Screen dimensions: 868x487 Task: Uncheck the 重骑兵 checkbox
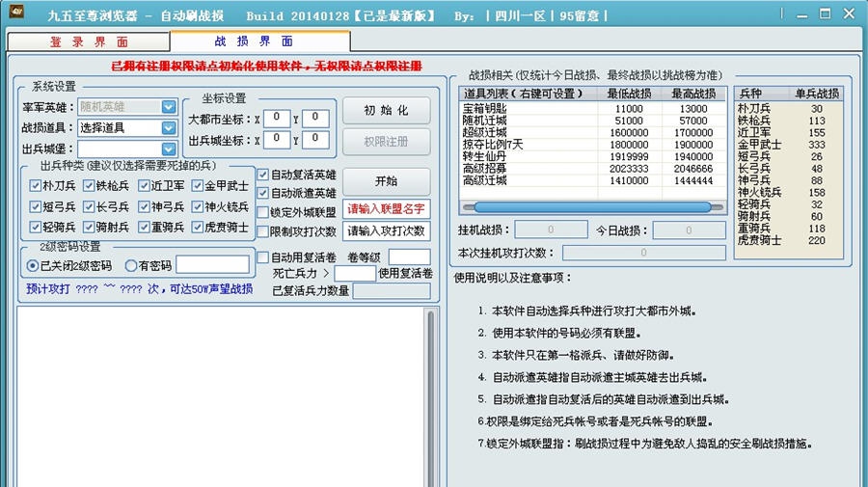pyautogui.click(x=144, y=228)
